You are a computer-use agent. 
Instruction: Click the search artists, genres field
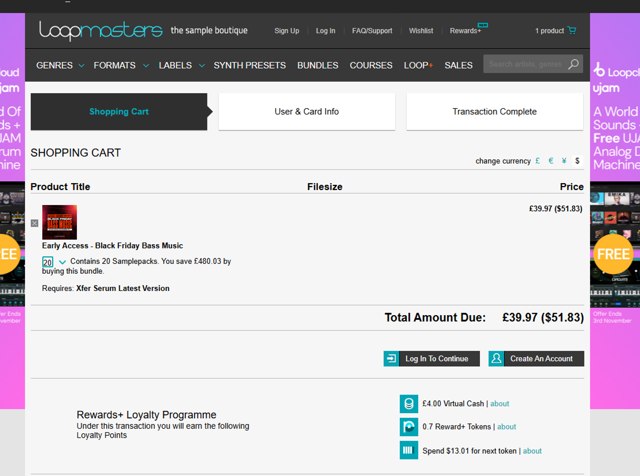pyautogui.click(x=527, y=64)
